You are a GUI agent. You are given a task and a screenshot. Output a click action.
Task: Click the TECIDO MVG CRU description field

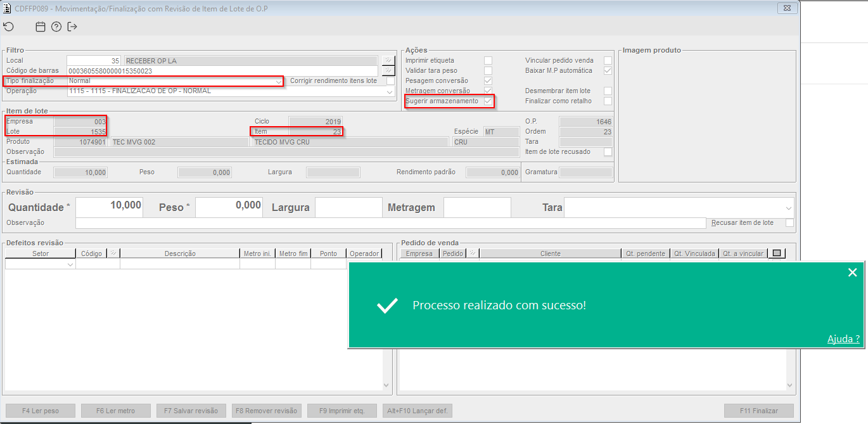click(x=352, y=142)
